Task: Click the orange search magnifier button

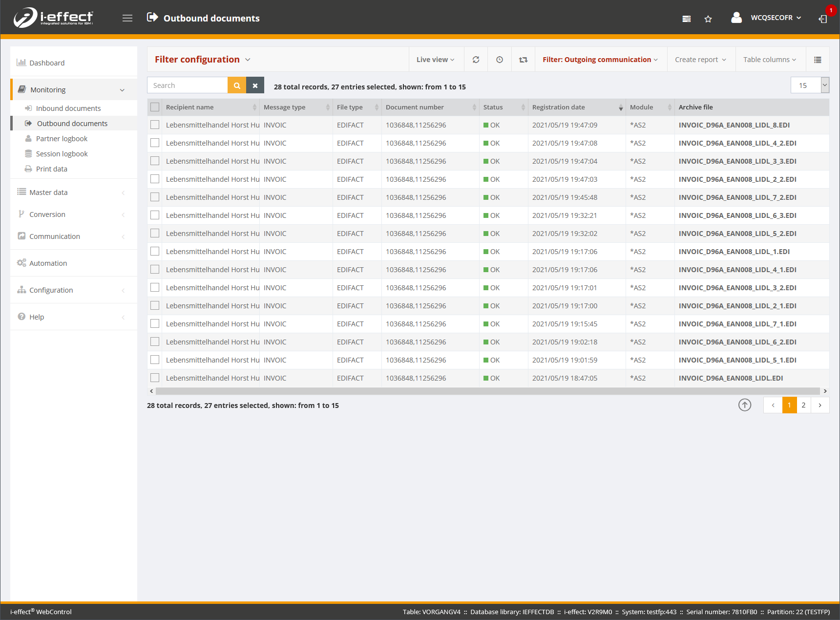Action: click(x=237, y=86)
